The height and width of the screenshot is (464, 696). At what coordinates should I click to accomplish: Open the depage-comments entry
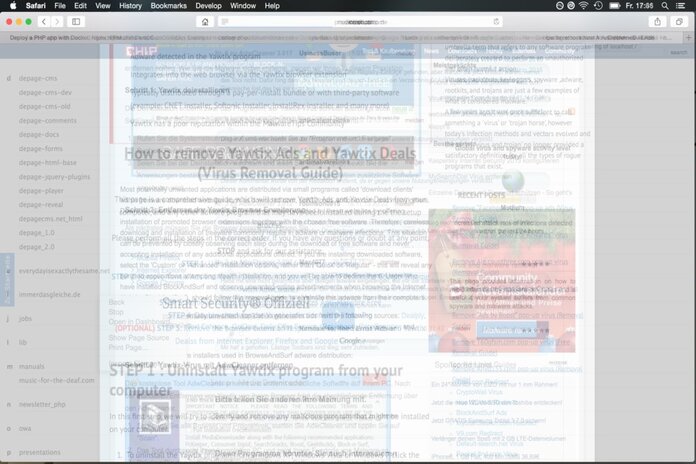47,121
